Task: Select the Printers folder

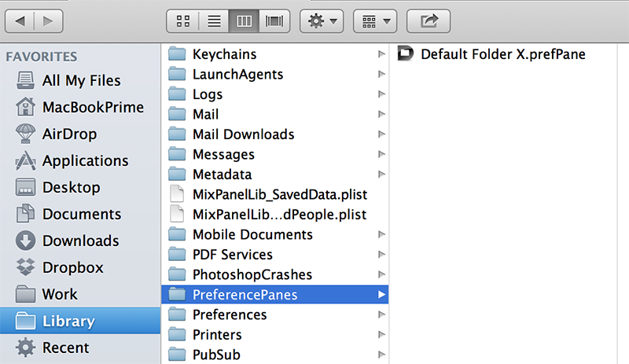Action: (x=274, y=335)
